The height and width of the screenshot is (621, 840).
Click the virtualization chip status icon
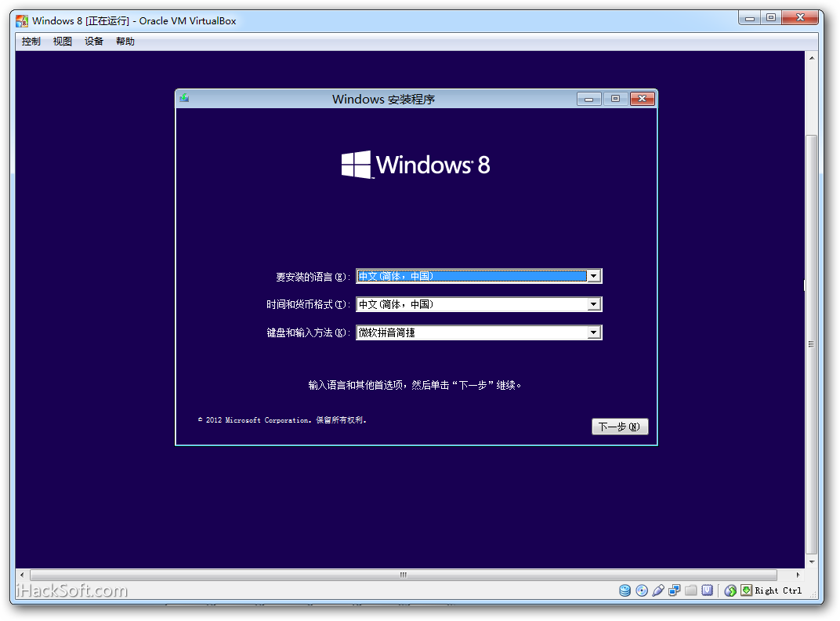pyautogui.click(x=707, y=590)
